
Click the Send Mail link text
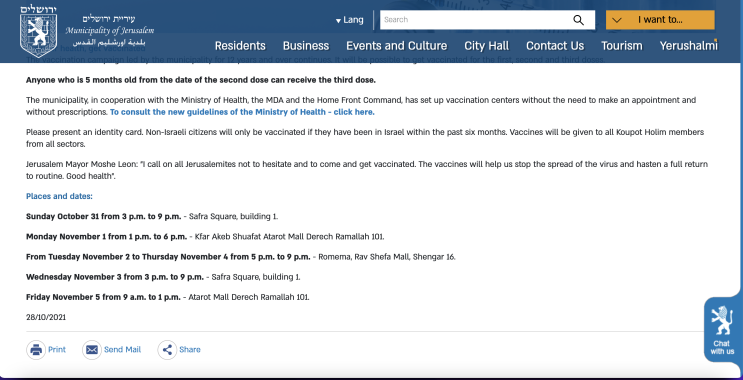tap(122, 350)
